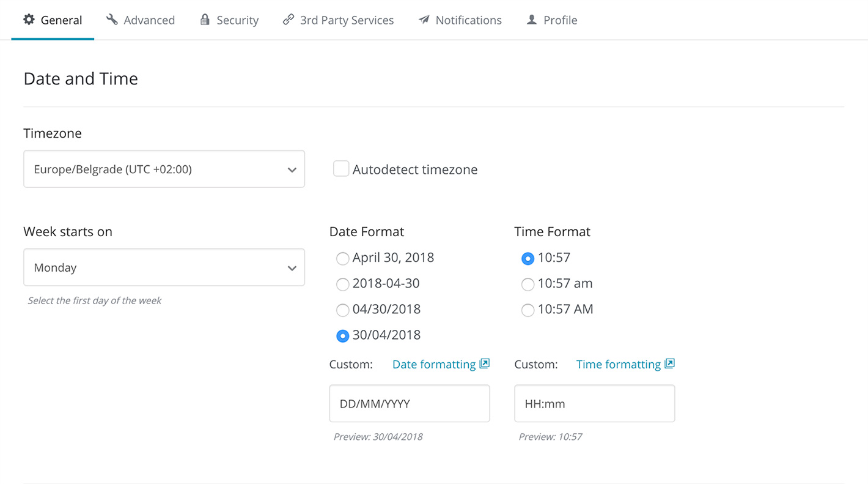868x484 pixels.
Task: Click the chain link icon for 3rd Party Services
Action: point(288,20)
